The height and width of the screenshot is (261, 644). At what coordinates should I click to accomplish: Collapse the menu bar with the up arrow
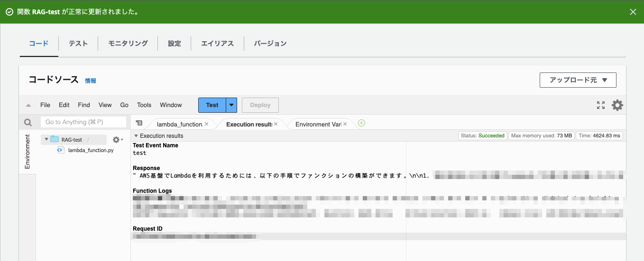click(x=28, y=105)
